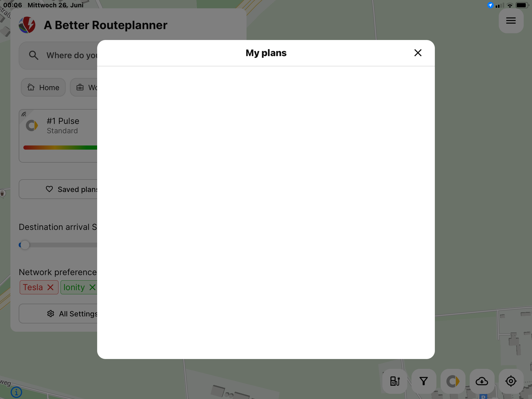Screen dimensions: 532x399
Task: Click the My plans dialog title
Action: click(266, 53)
